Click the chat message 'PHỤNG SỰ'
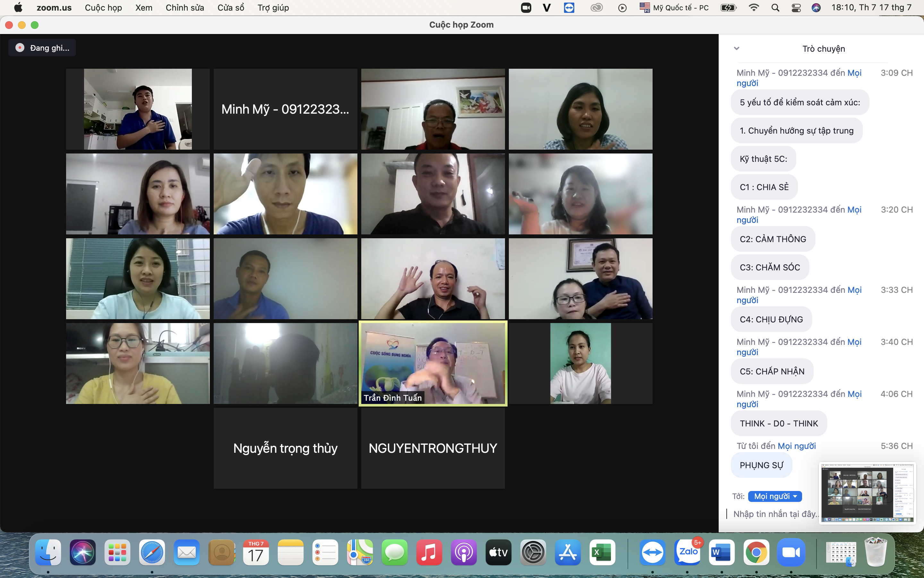The height and width of the screenshot is (578, 924). (x=761, y=465)
